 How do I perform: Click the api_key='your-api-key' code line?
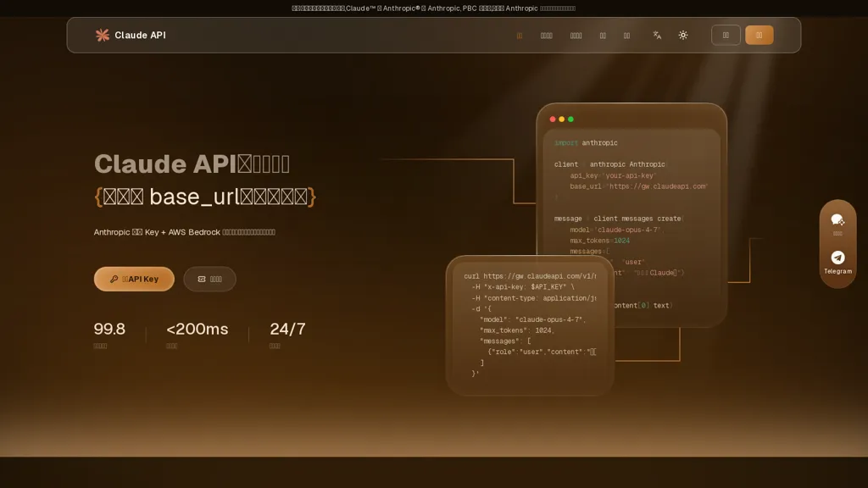613,175
